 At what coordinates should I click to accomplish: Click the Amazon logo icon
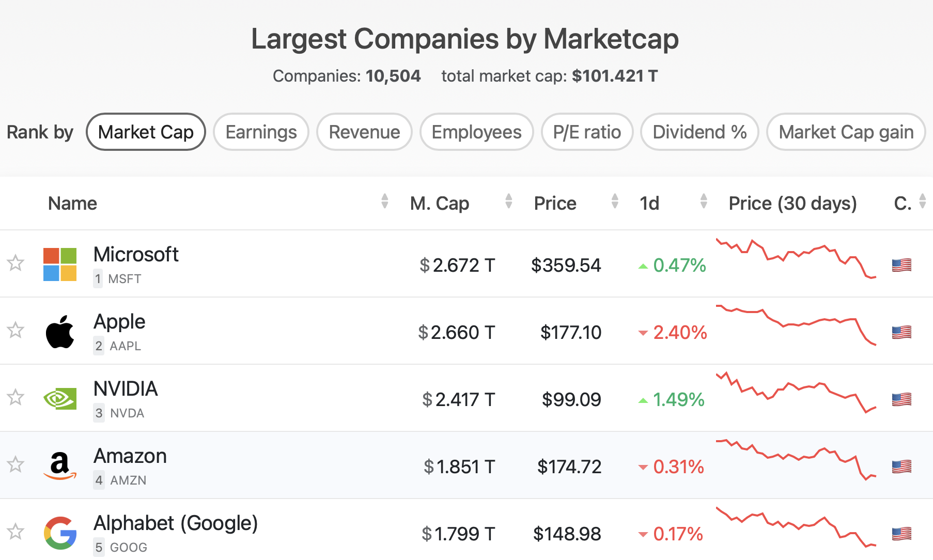60,465
